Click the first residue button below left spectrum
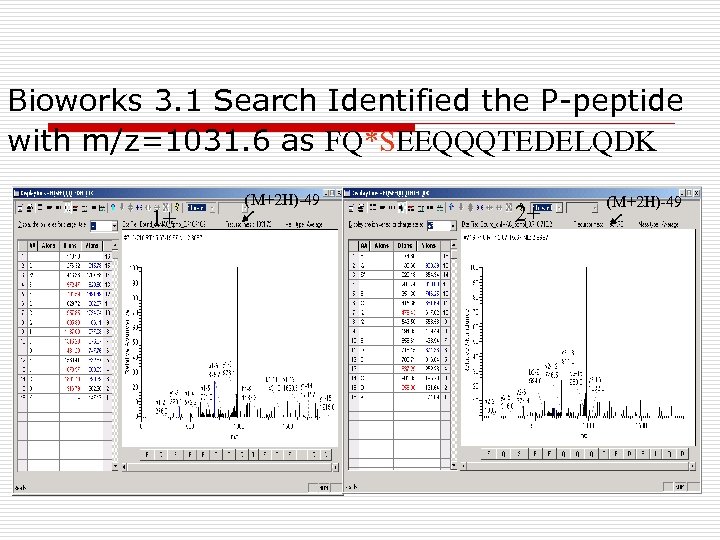Image resolution: width=720 pixels, height=540 pixels. tap(147, 455)
